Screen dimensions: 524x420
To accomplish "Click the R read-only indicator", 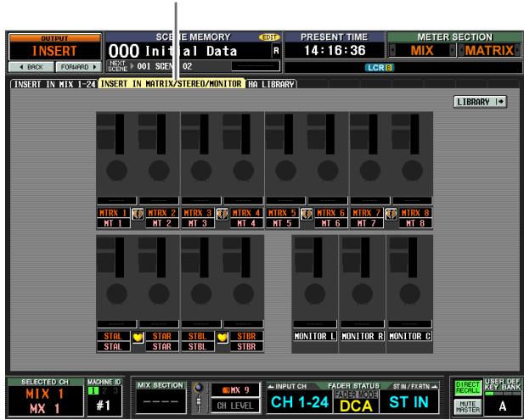I will [276, 51].
